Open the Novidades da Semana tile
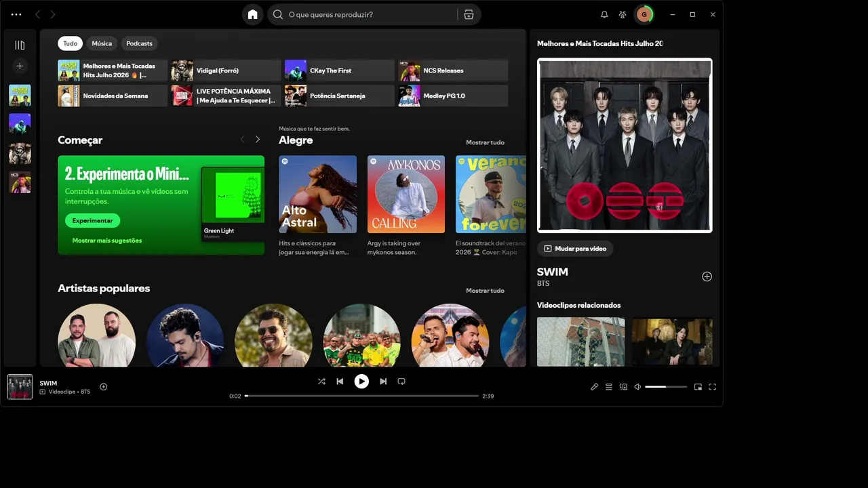Viewport: 868px width, 488px height. (x=113, y=96)
